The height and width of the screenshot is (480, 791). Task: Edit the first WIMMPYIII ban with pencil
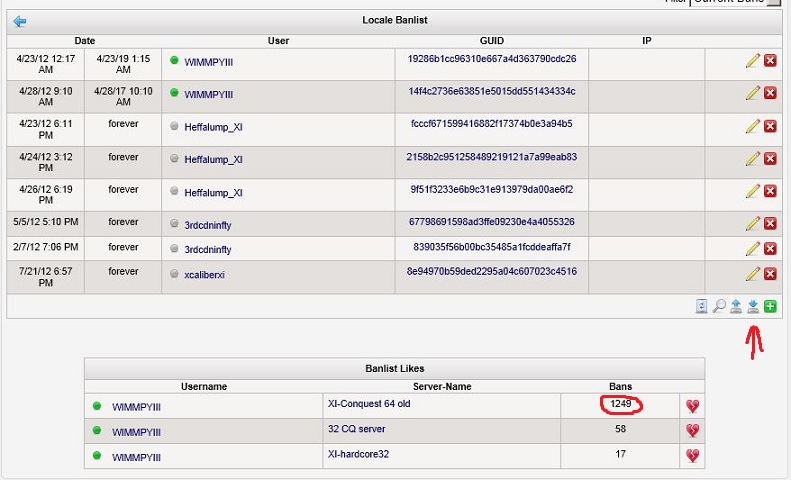(x=752, y=61)
